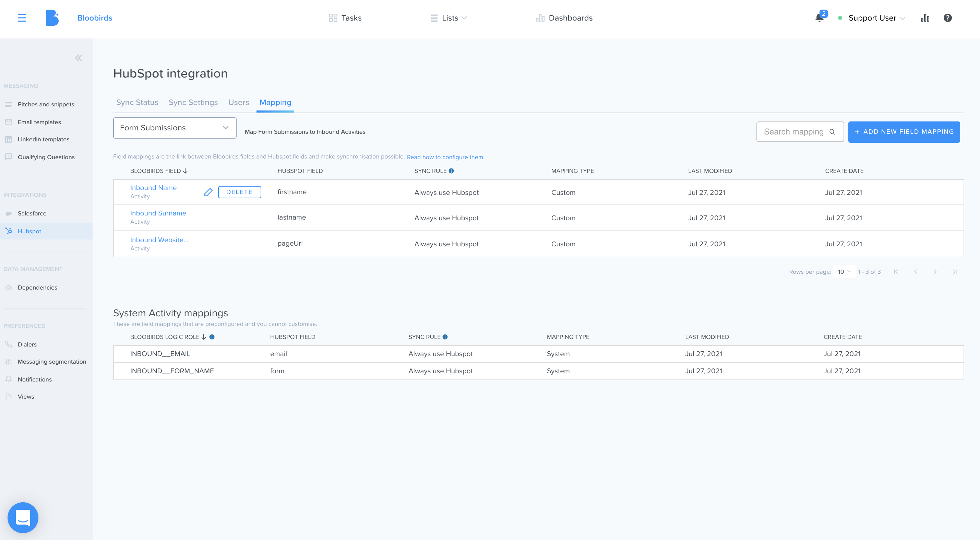Open Dialers preferences

(27, 344)
